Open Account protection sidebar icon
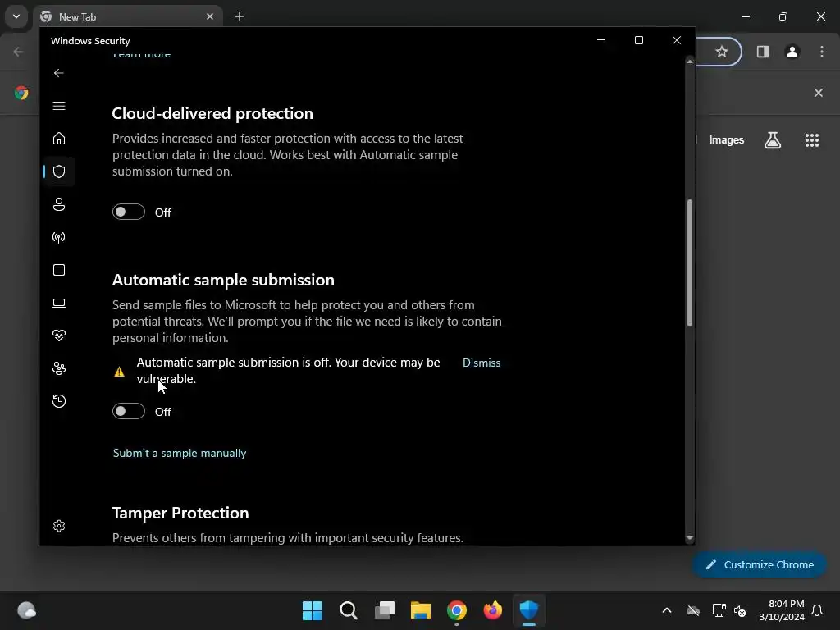The height and width of the screenshot is (630, 840). point(59,204)
